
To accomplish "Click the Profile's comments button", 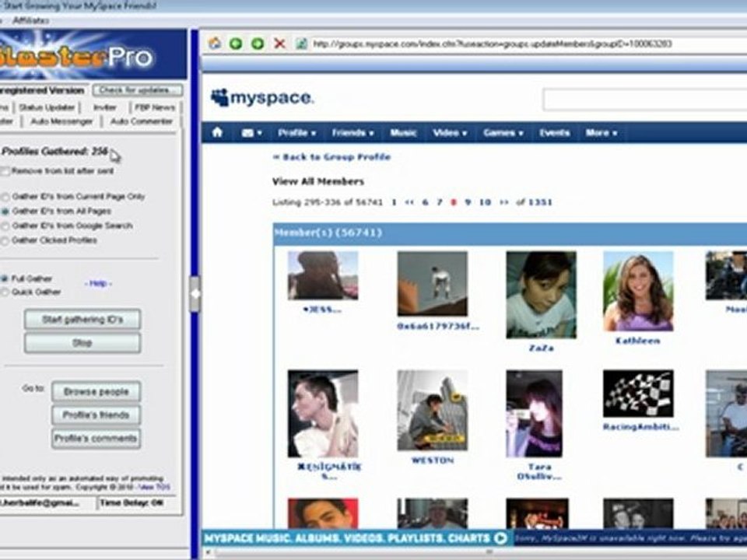I will click(96, 438).
